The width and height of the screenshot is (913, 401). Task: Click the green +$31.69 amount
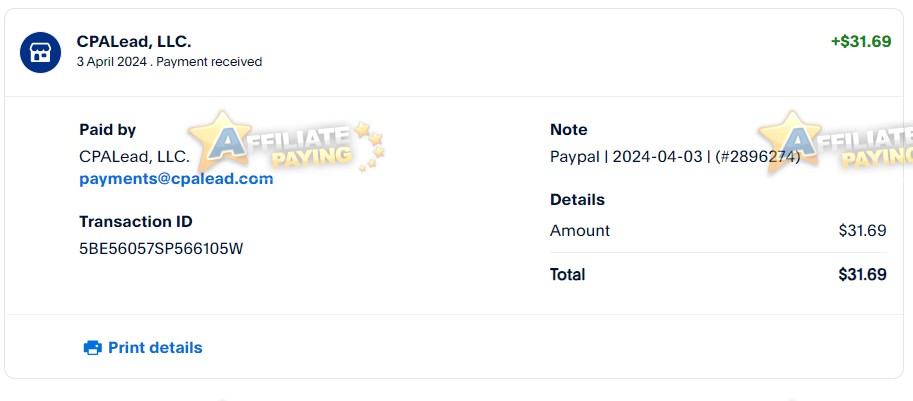(860, 42)
